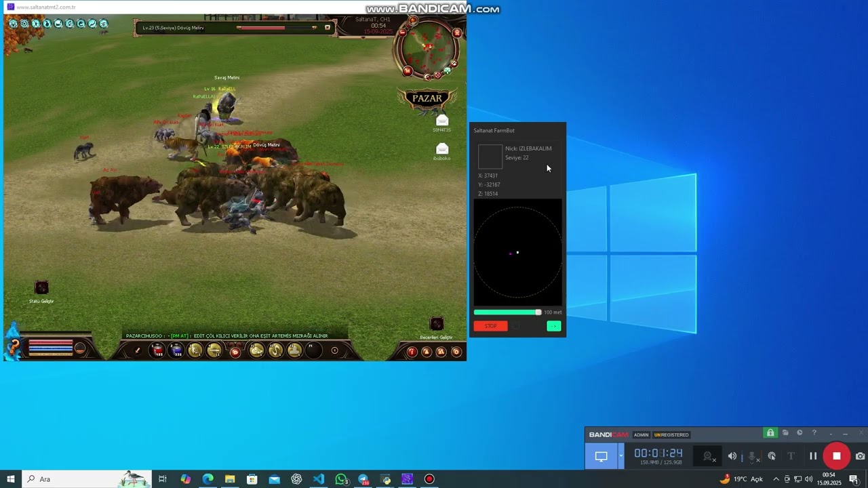Toggle Bandicam speaker sound
The height and width of the screenshot is (488, 868).
click(x=732, y=456)
